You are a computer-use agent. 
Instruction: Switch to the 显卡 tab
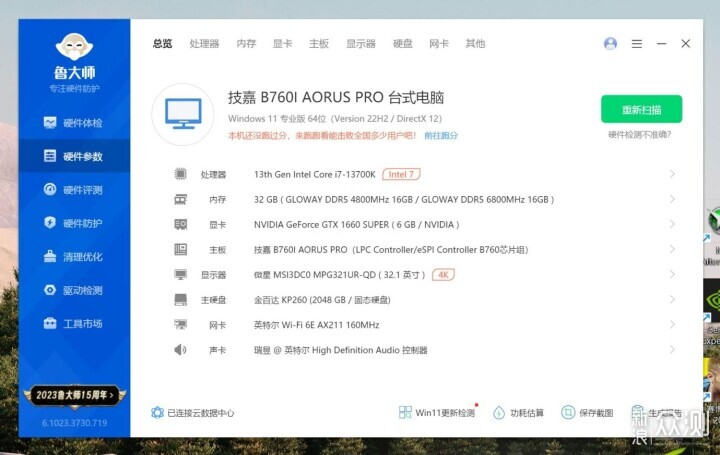coord(282,44)
